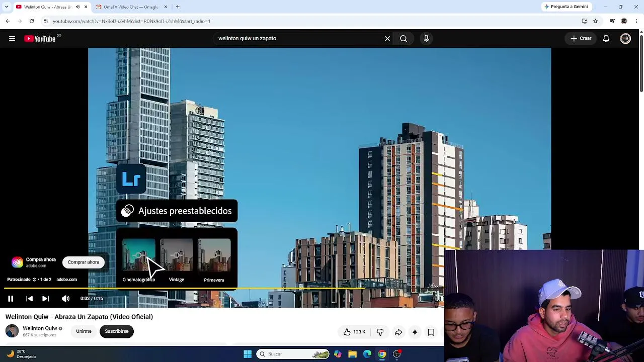Click the Comprar ahora ad button
This screenshot has height=362, width=644.
(x=84, y=262)
